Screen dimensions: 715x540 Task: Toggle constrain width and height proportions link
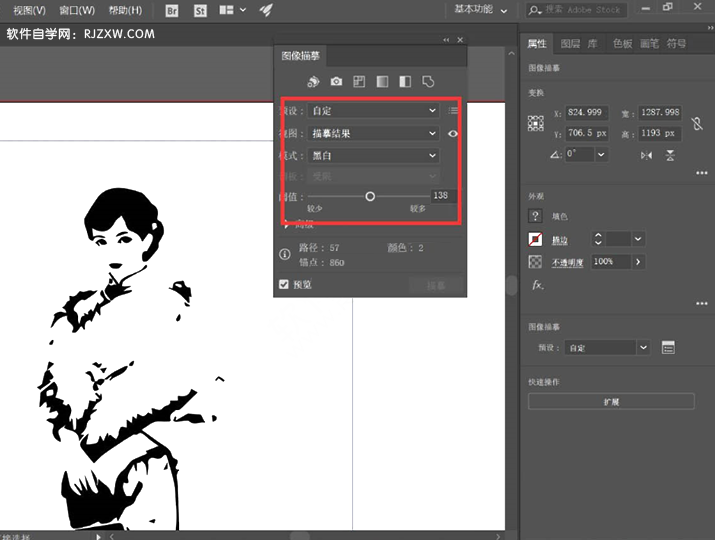pos(697,123)
